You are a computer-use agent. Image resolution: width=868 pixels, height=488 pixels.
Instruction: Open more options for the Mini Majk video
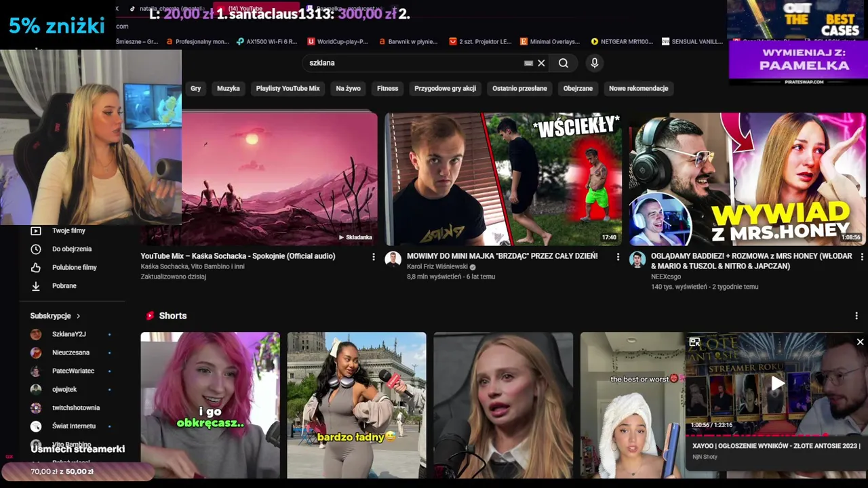[617, 257]
